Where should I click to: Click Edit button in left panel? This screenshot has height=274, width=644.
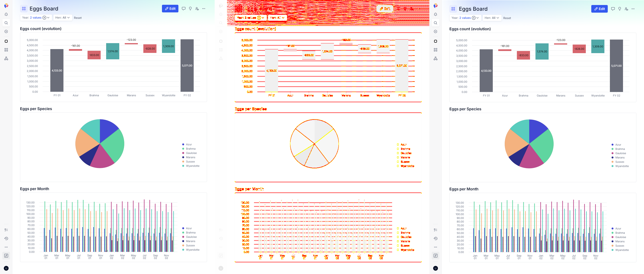coord(170,9)
